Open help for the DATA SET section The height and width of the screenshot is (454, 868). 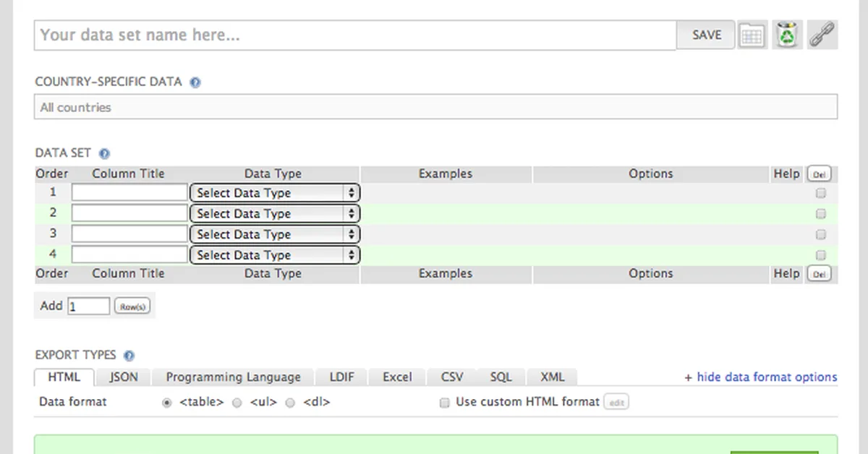pos(103,153)
